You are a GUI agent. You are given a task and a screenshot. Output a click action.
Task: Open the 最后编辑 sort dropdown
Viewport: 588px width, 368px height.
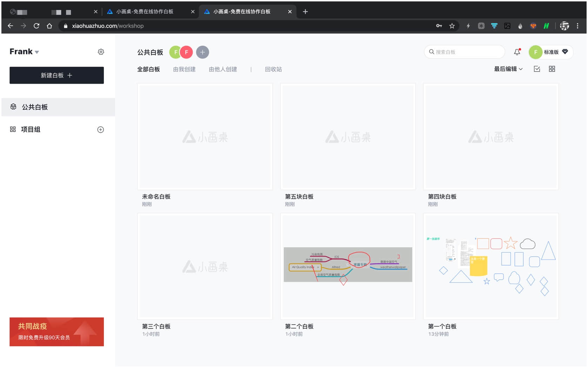pyautogui.click(x=508, y=69)
